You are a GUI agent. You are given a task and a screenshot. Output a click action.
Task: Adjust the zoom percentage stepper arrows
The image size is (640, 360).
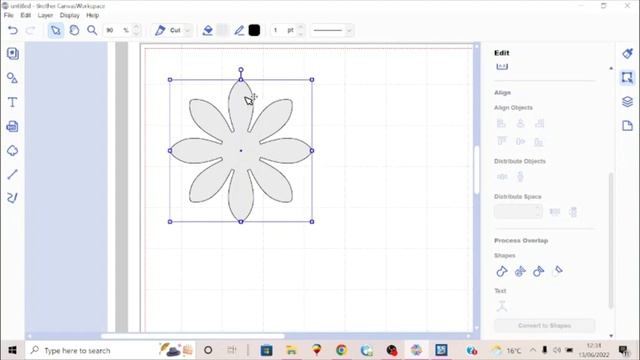tap(137, 30)
